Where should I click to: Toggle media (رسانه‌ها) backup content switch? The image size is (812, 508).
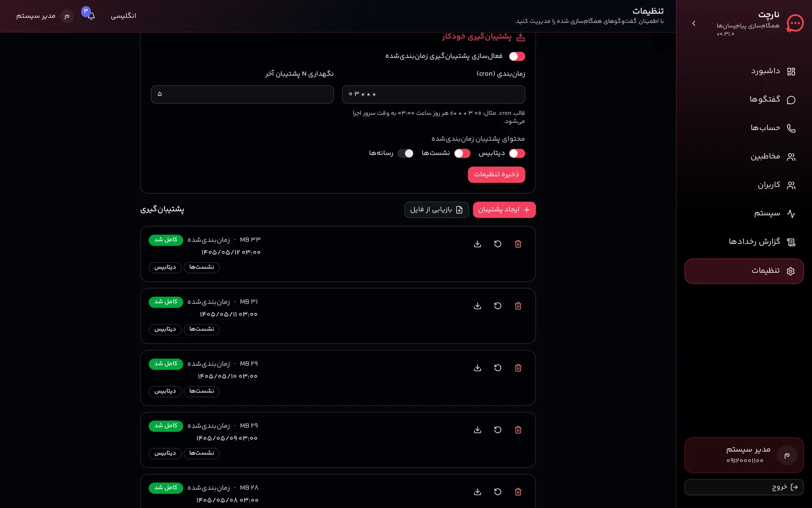pyautogui.click(x=405, y=154)
